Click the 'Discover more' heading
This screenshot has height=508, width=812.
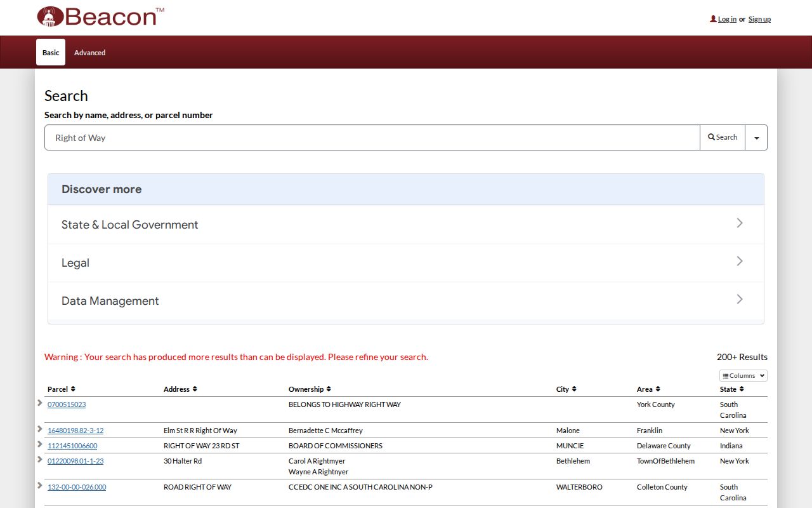click(x=101, y=189)
